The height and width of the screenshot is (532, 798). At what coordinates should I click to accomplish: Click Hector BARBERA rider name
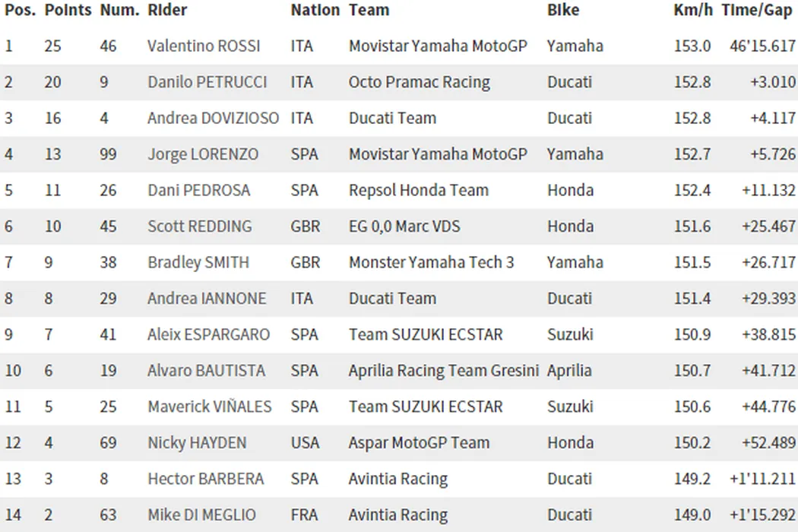(205, 480)
